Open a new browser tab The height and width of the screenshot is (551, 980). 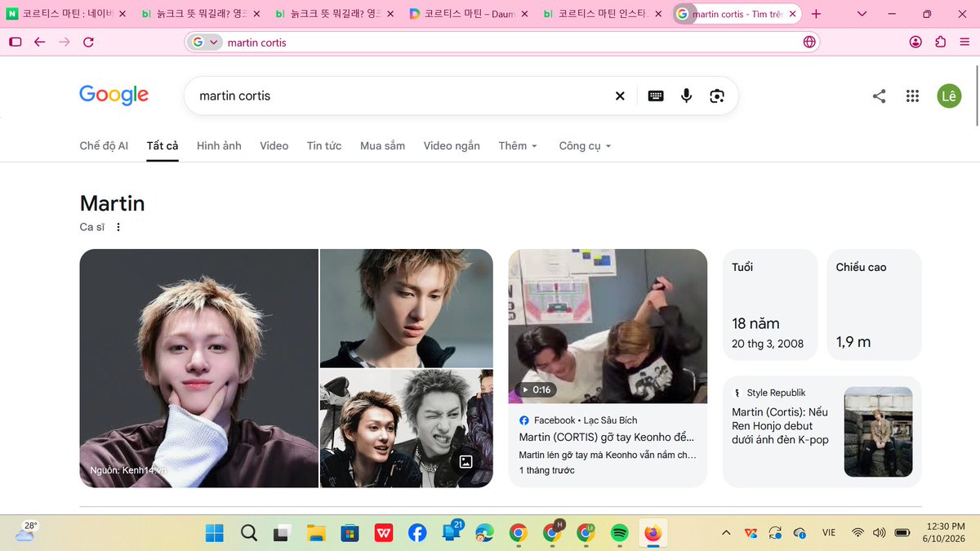[817, 14]
